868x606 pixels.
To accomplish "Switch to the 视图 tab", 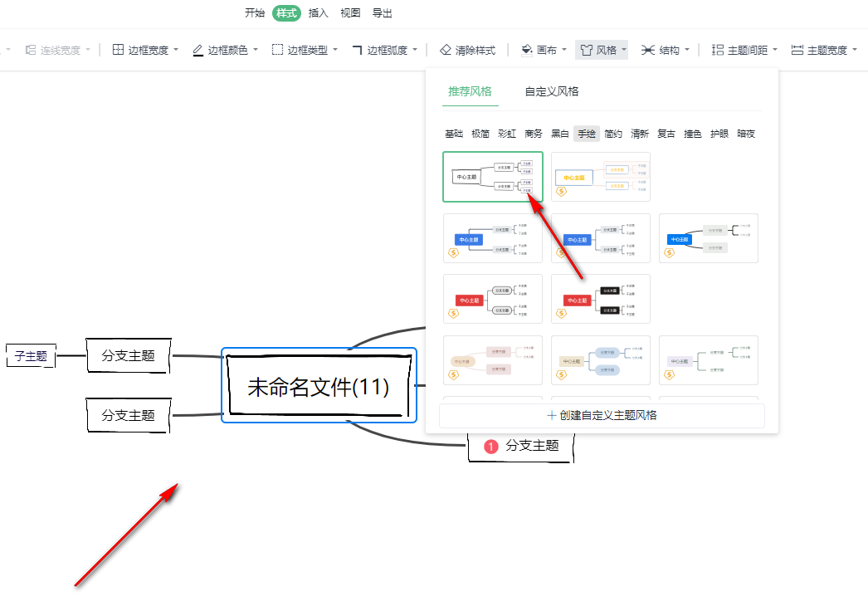I will 350,12.
